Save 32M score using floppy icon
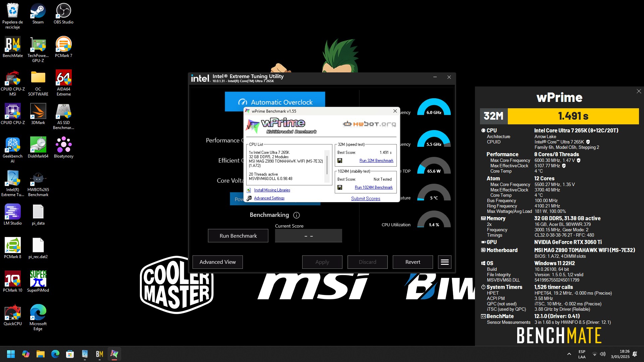This screenshot has width=644, height=362. pos(340,161)
